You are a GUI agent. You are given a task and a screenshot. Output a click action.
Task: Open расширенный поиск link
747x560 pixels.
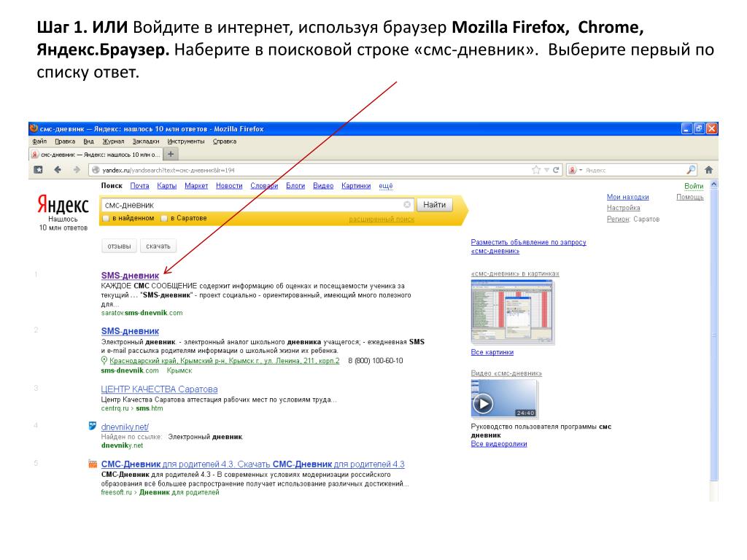pyautogui.click(x=382, y=219)
